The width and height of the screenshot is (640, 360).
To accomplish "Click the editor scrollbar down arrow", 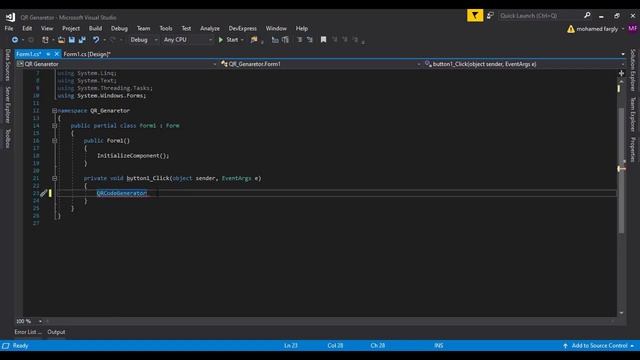I will [x=621, y=313].
